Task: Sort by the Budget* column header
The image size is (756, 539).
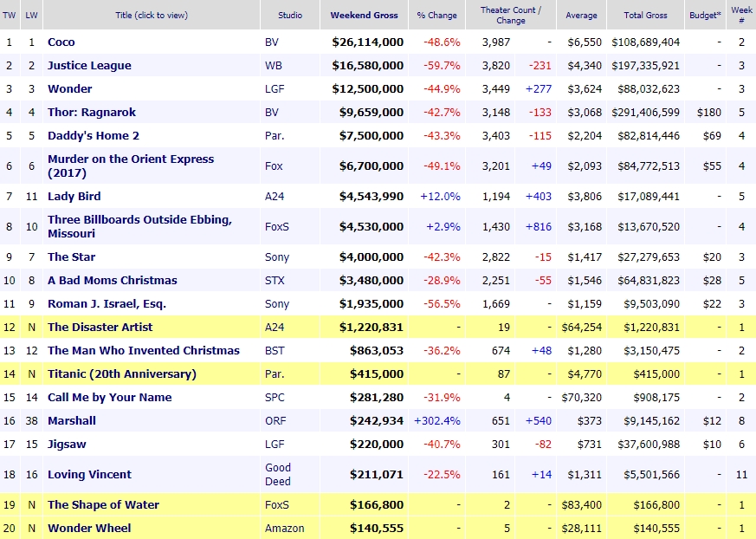Action: (706, 15)
